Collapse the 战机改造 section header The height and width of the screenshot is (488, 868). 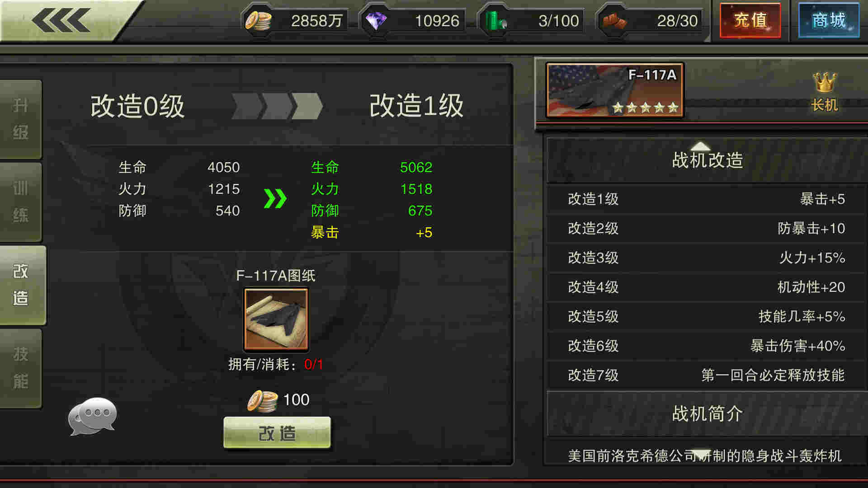(707, 160)
